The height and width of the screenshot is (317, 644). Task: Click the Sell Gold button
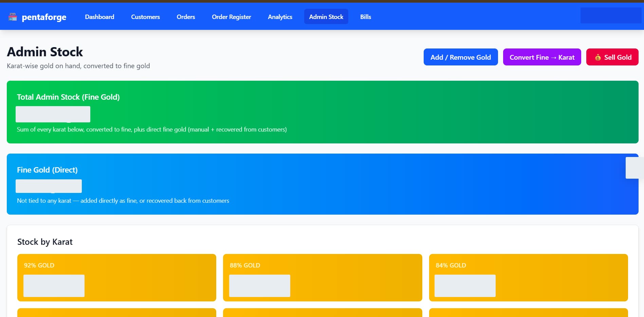(612, 57)
